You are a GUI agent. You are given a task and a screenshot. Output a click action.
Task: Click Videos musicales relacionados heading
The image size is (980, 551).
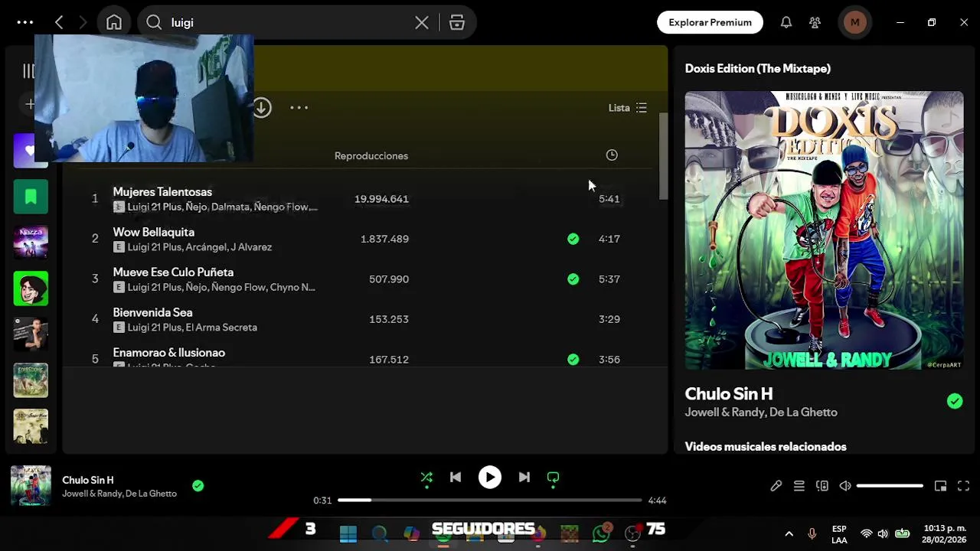click(766, 447)
